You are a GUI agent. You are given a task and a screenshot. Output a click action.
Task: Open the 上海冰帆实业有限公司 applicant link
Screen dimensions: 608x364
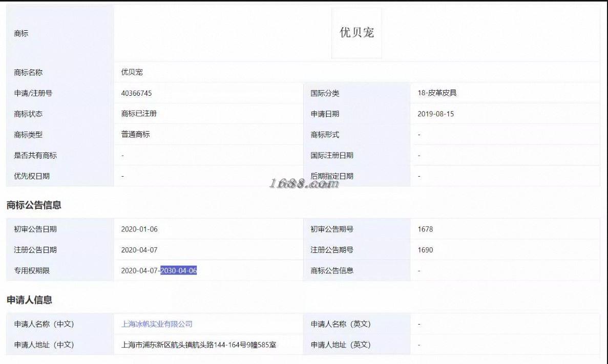(157, 324)
